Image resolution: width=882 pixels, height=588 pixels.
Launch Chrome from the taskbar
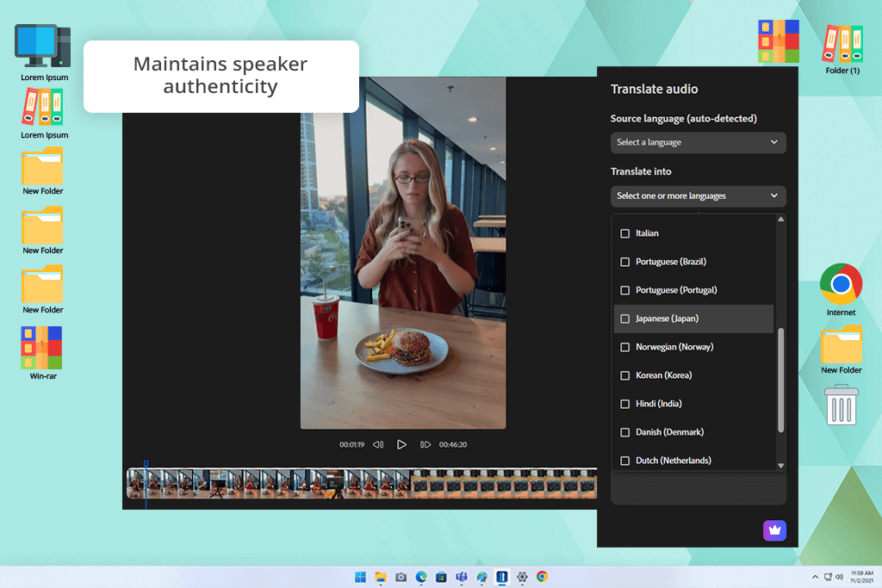(x=543, y=577)
